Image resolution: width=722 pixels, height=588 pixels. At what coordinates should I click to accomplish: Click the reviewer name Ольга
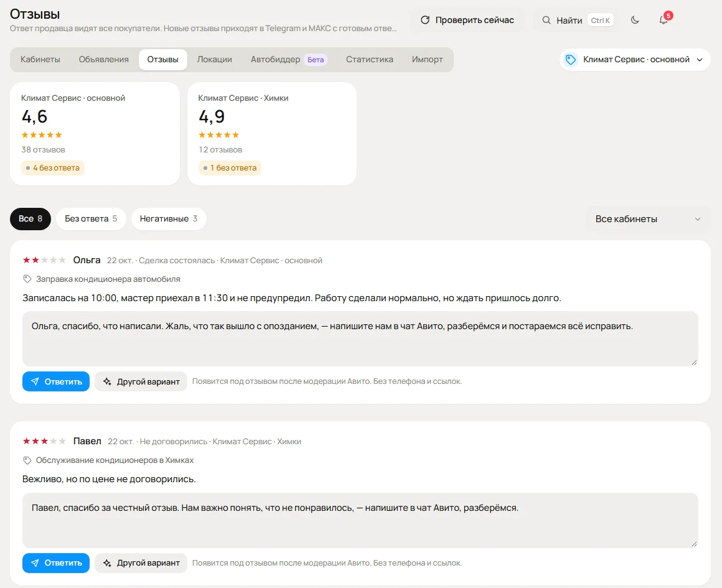click(87, 260)
